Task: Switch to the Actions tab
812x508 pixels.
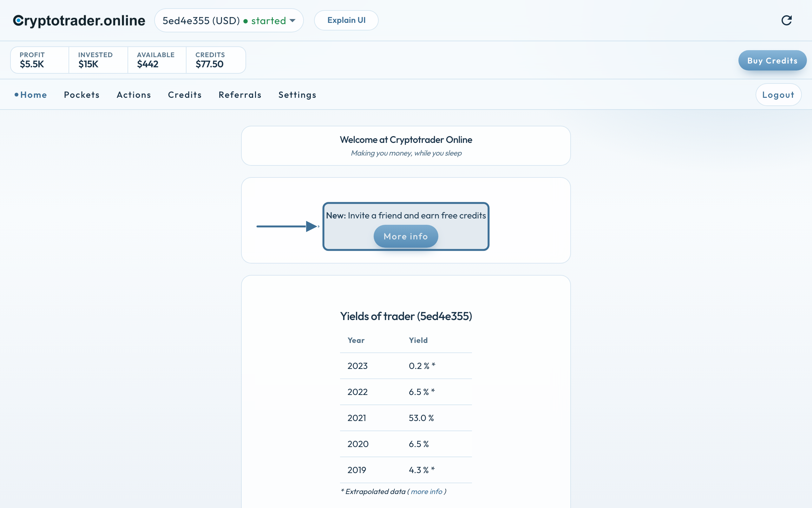Action: click(x=134, y=95)
